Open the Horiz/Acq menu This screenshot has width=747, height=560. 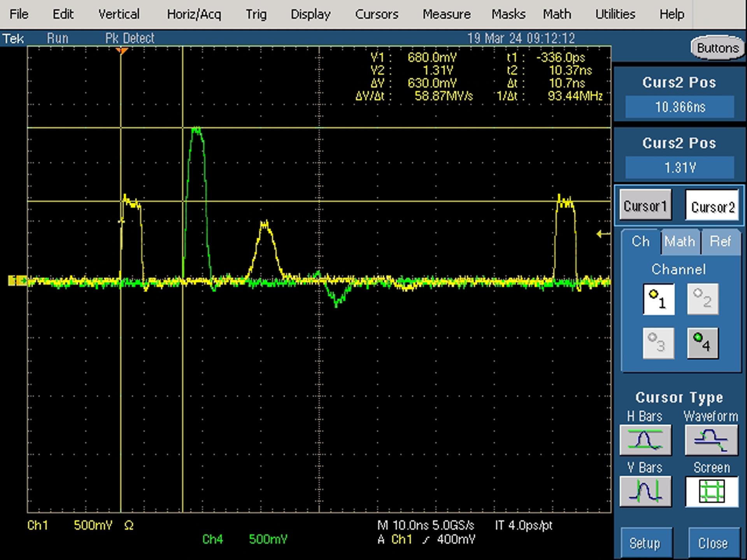(x=194, y=14)
